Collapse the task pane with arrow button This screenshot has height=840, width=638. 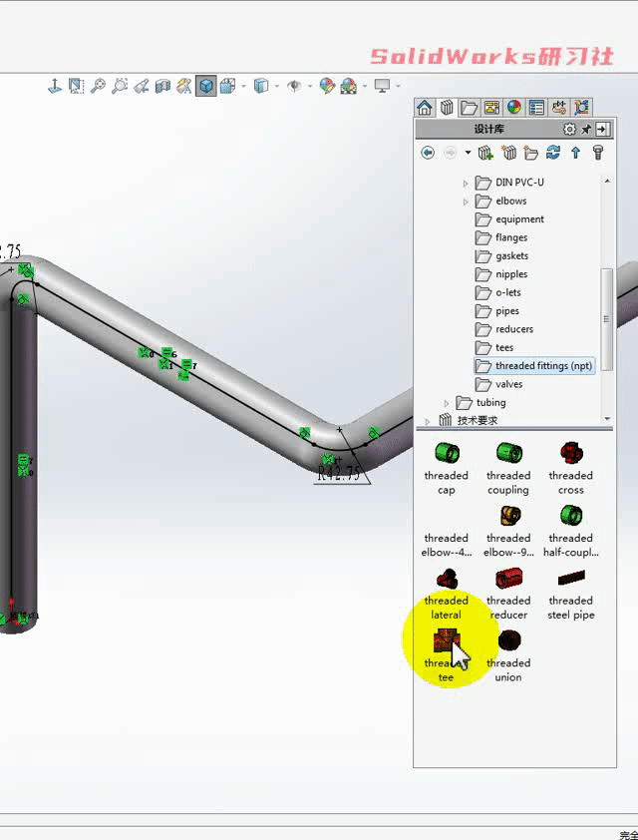(603, 129)
